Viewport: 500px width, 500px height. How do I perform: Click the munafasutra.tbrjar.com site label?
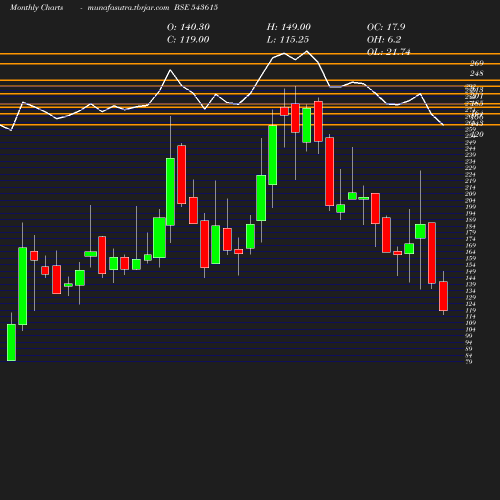pyautogui.click(x=128, y=8)
